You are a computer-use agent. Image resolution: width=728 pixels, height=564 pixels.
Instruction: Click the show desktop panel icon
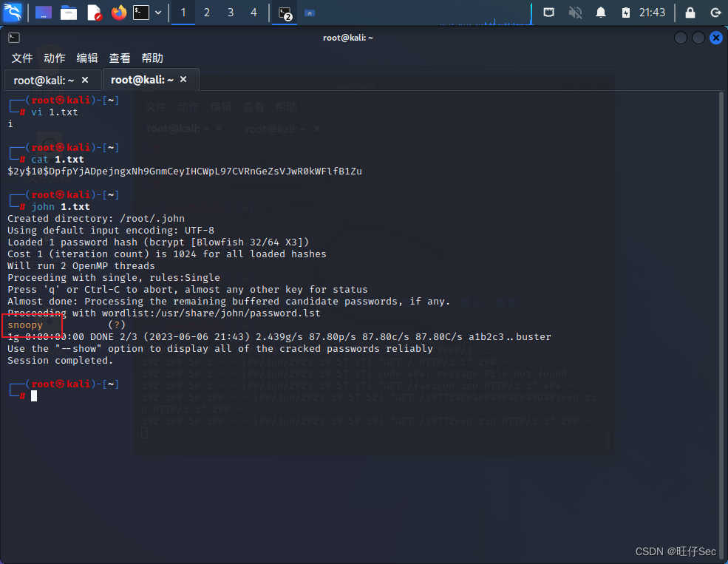point(43,13)
